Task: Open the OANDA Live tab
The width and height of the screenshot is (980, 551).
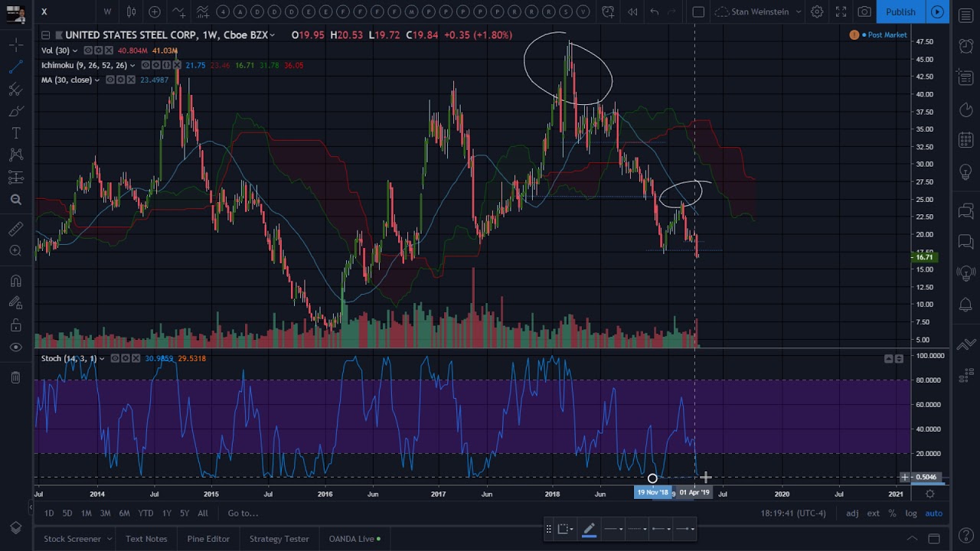Action: pyautogui.click(x=355, y=539)
